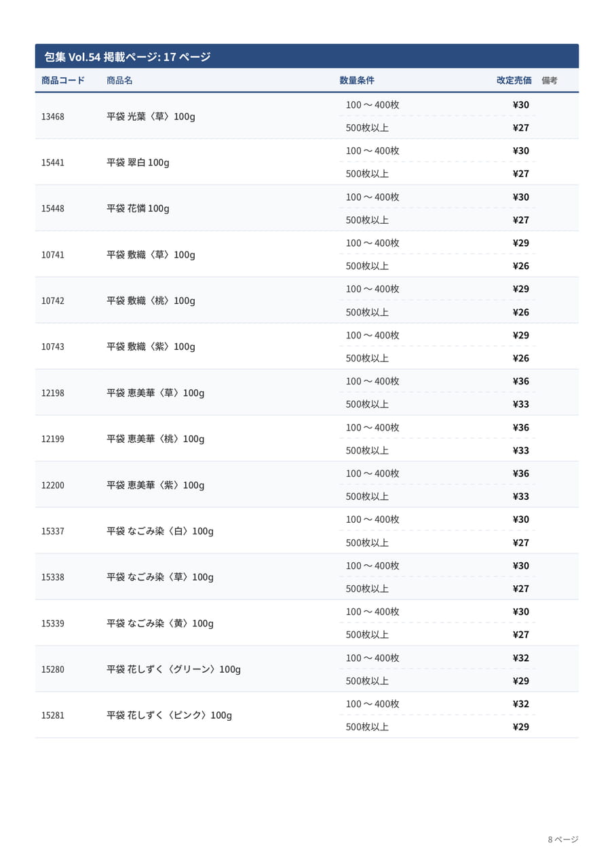Select product name 平袋 花憐 100g

(138, 208)
